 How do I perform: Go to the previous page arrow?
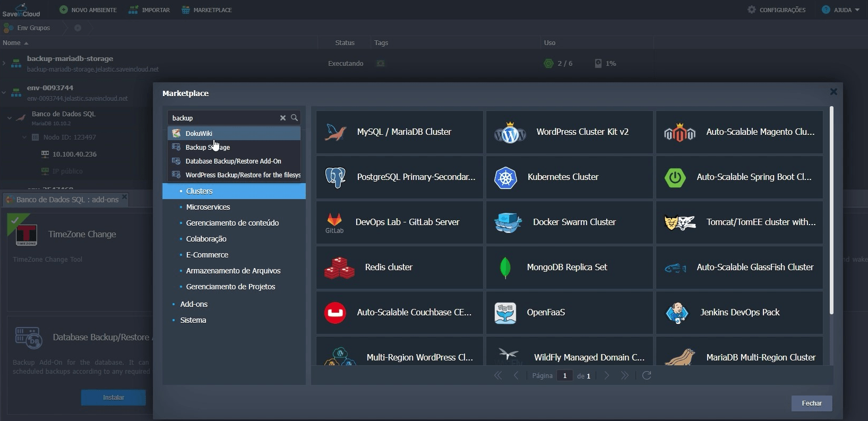(x=516, y=375)
